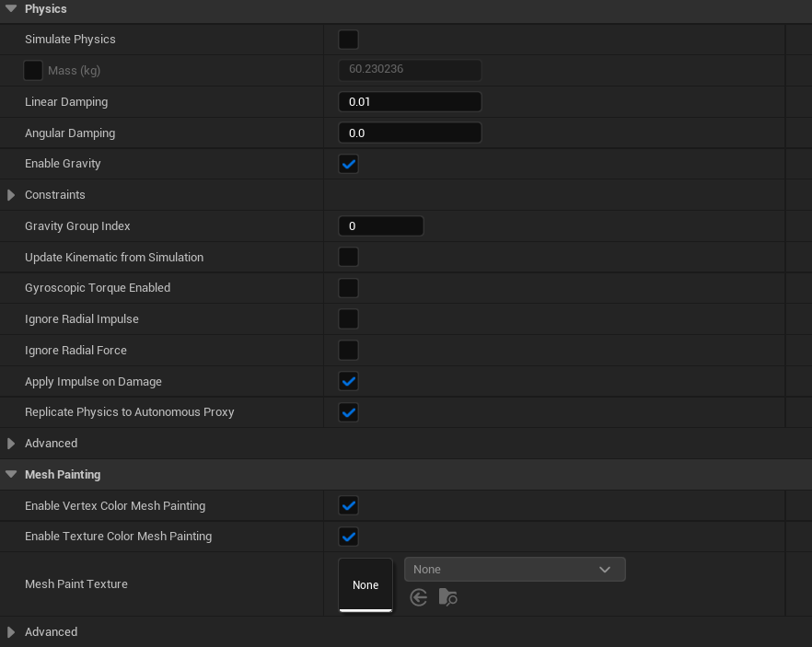Image resolution: width=812 pixels, height=647 pixels.
Task: Check Ignore Radial Impulse
Action: pos(348,318)
